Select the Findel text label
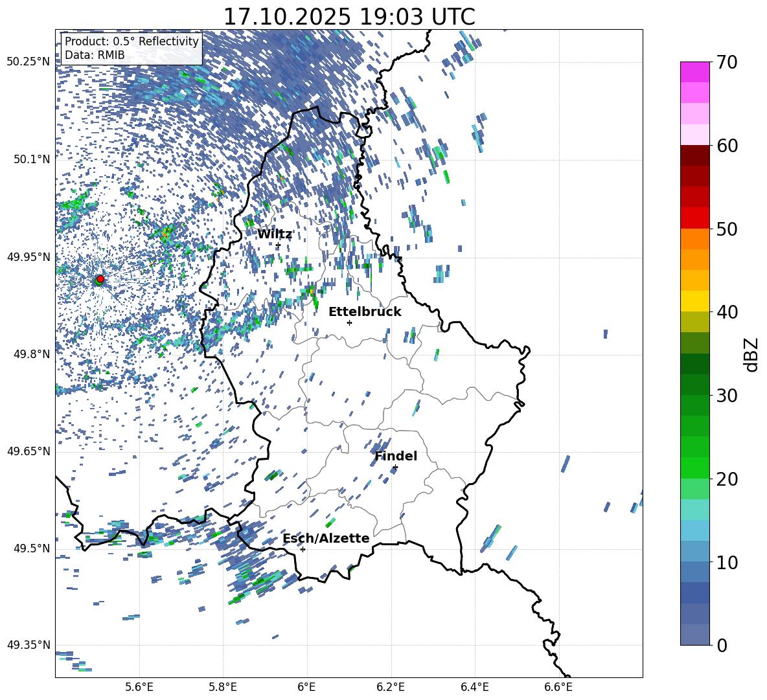This screenshot has width=767, height=700. [396, 456]
